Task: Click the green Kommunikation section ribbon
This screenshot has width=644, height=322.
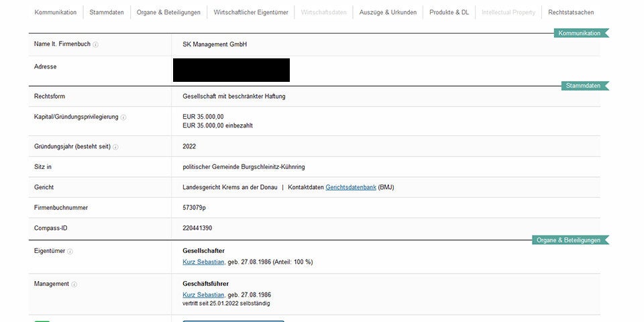Action: point(580,33)
